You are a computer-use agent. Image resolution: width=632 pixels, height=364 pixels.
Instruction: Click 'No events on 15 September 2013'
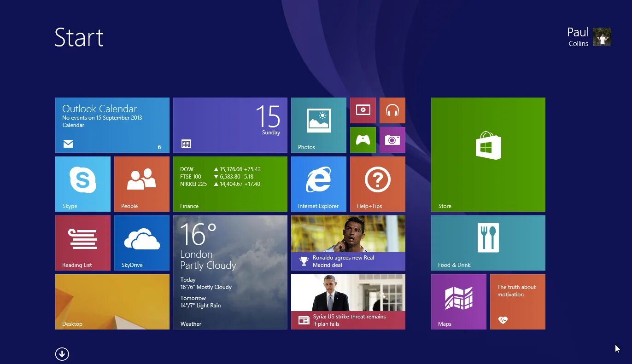click(102, 118)
